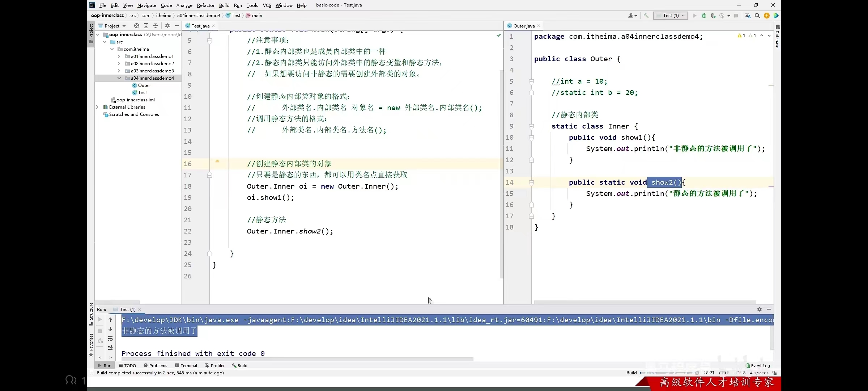The width and height of the screenshot is (868, 391).
Task: Open the Test (1) run configuration dropdown
Action: pyautogui.click(x=671, y=16)
